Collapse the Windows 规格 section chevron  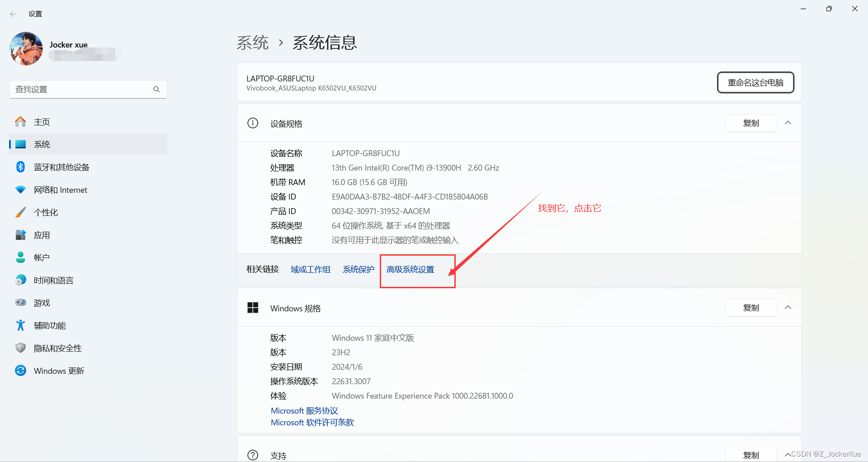click(788, 308)
